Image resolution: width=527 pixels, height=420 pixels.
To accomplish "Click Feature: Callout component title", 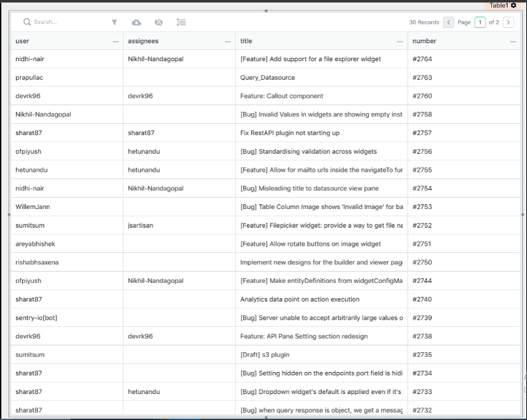I will pyautogui.click(x=282, y=96).
